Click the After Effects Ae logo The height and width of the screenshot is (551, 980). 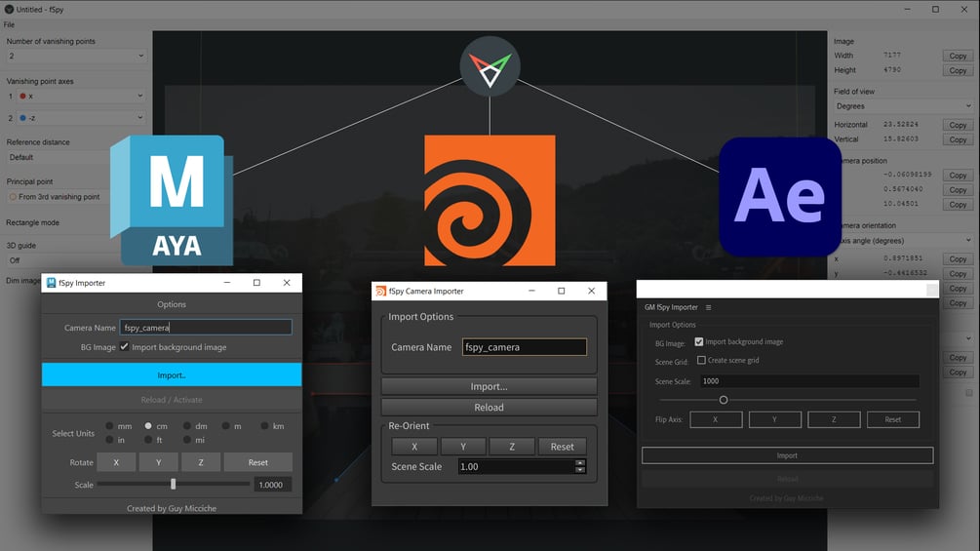point(779,197)
